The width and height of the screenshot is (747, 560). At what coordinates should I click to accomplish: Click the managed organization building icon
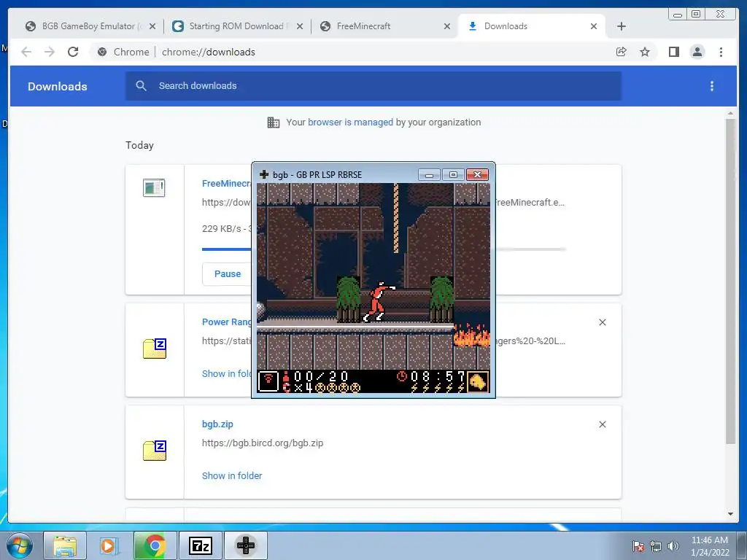click(274, 122)
